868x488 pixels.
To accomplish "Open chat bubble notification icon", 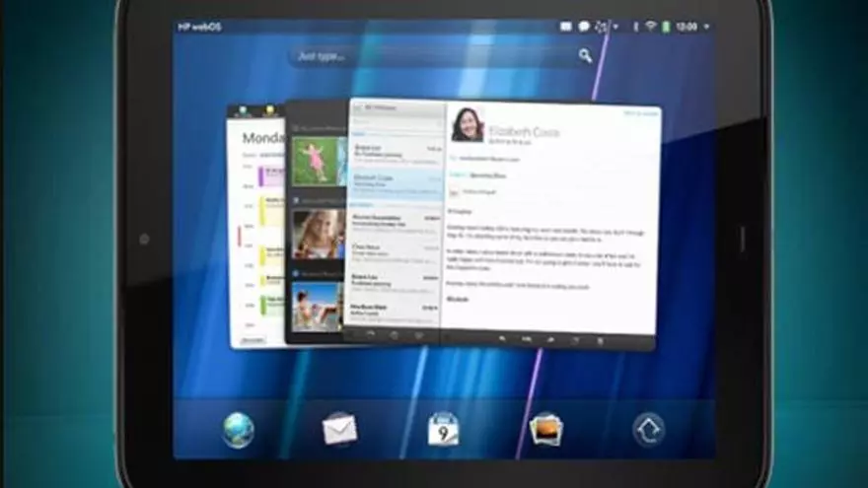I will click(x=584, y=27).
